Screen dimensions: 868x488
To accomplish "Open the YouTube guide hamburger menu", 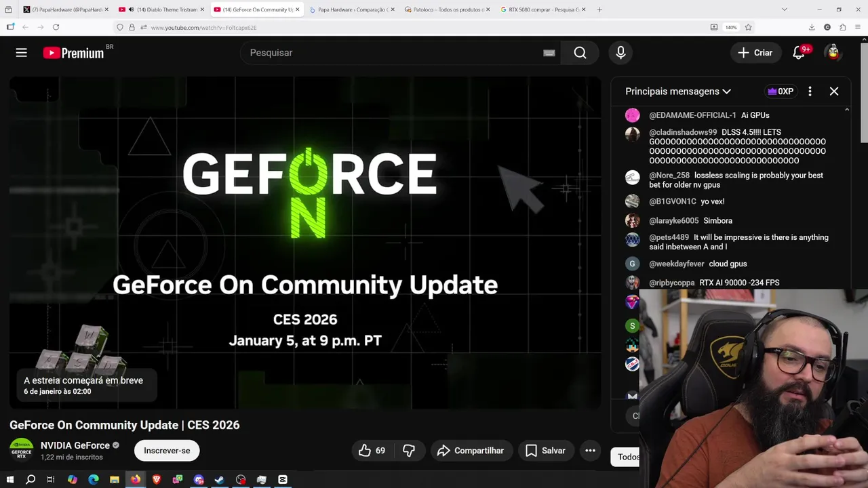I will tap(22, 52).
